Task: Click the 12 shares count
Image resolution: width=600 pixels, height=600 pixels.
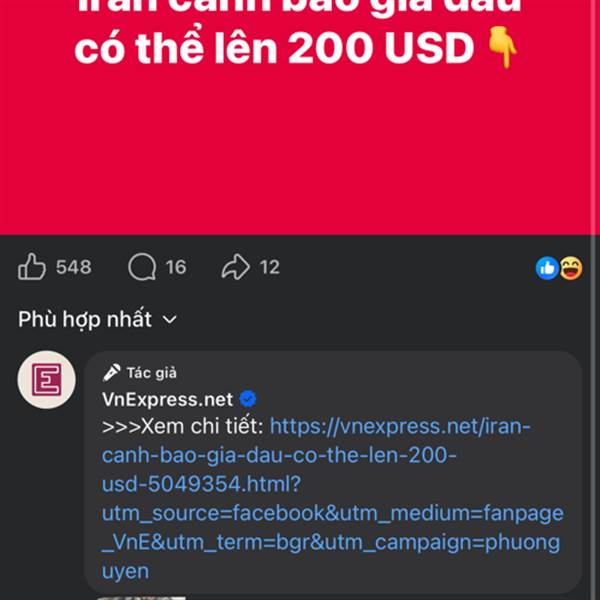Action: tap(270, 267)
